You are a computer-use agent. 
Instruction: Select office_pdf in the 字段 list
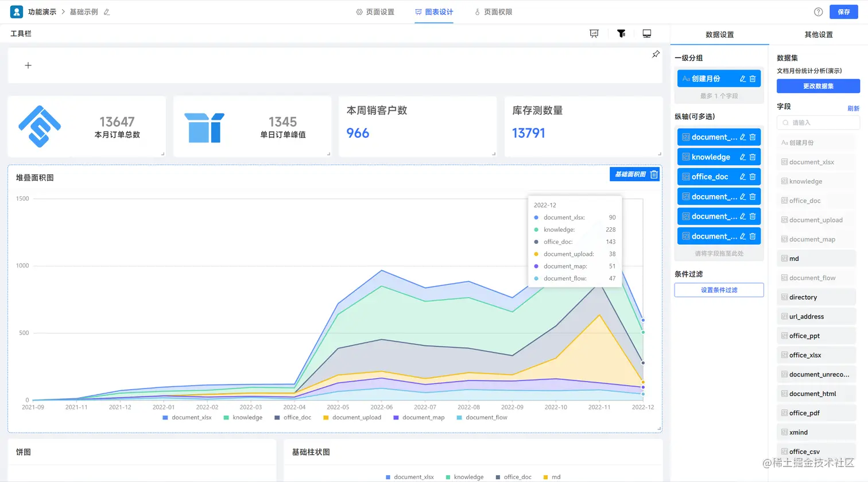coord(816,414)
